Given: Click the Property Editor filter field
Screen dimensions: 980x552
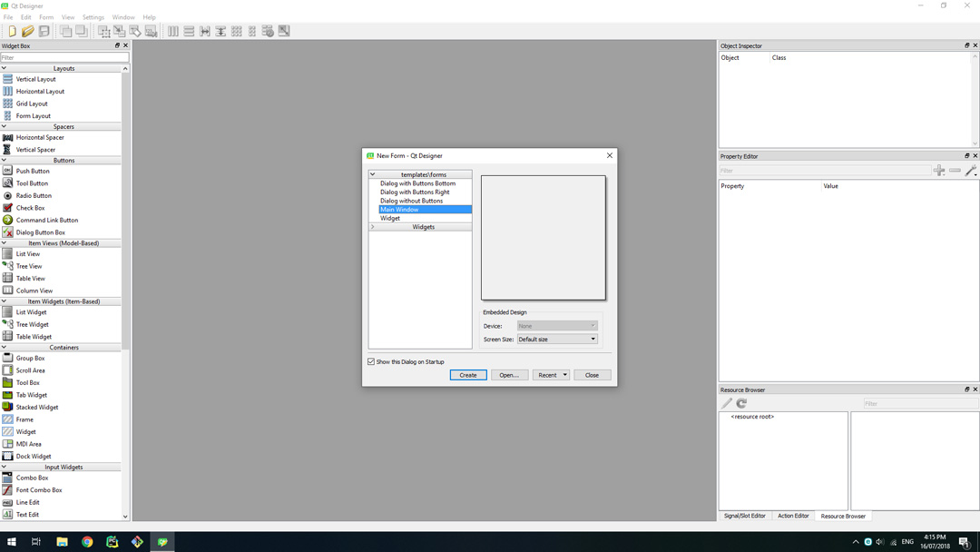Looking at the screenshot, I should (x=824, y=170).
